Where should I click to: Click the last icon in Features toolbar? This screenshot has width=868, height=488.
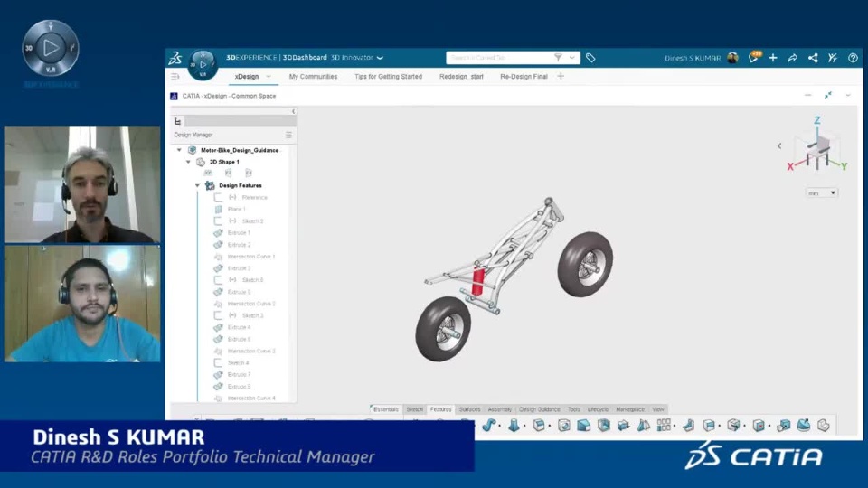pos(823,425)
